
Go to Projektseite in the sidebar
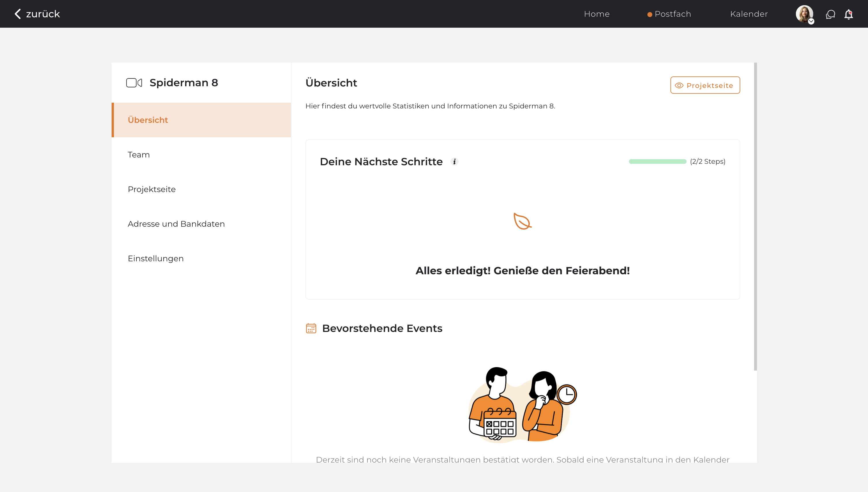[152, 189]
